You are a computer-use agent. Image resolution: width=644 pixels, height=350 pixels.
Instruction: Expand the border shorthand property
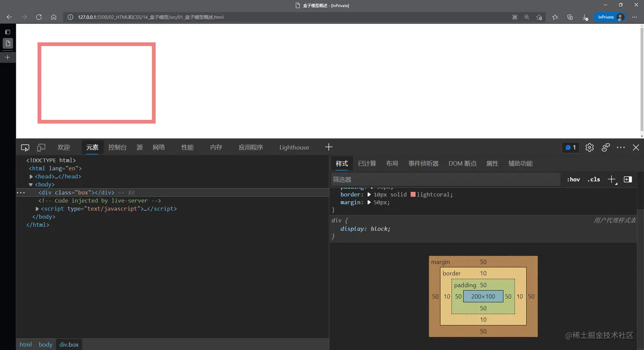(369, 195)
